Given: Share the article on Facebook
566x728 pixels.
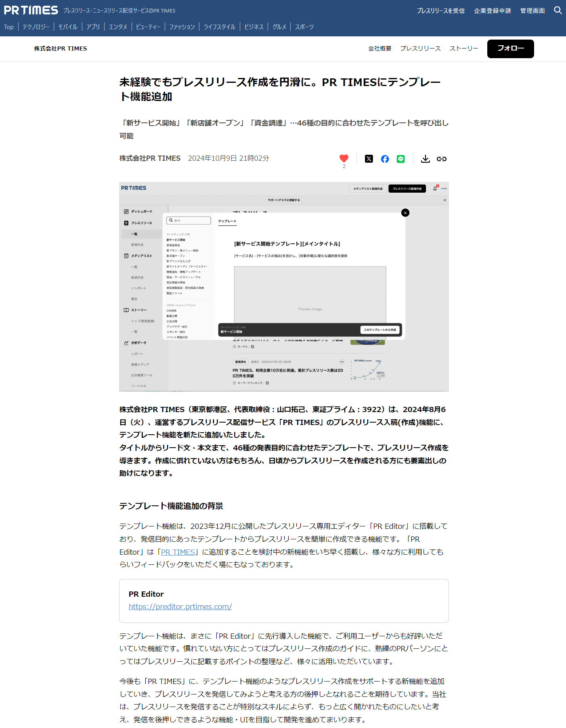Looking at the screenshot, I should [x=385, y=159].
